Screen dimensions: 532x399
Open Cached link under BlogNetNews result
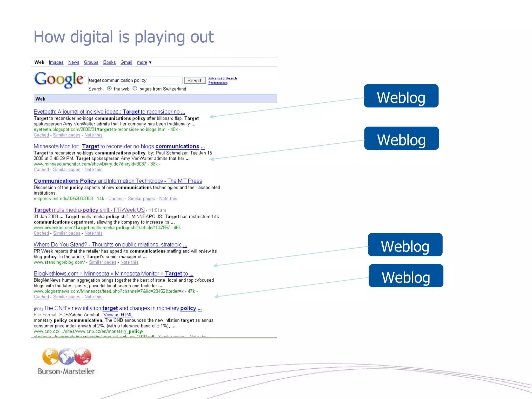coord(41,297)
